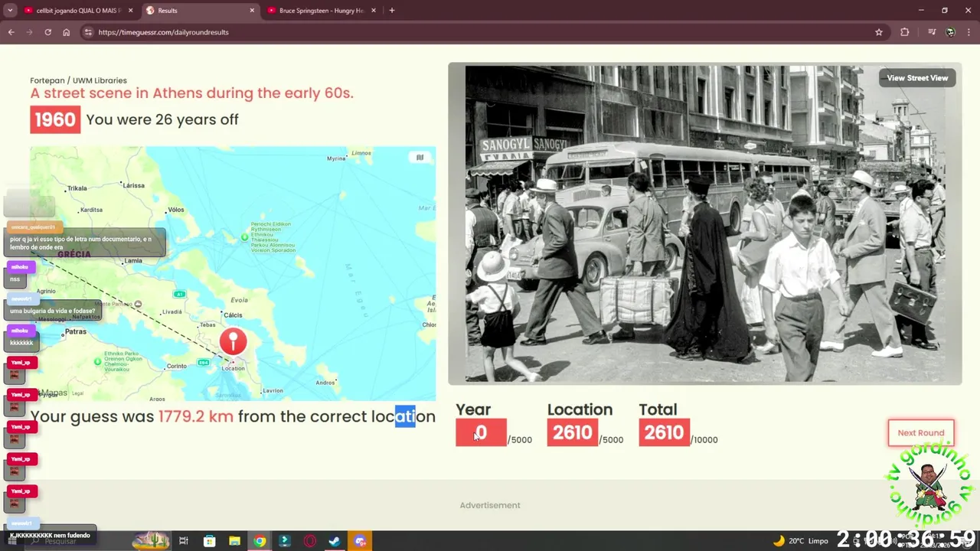
Task: Open File Explorer from taskbar
Action: coord(234,541)
